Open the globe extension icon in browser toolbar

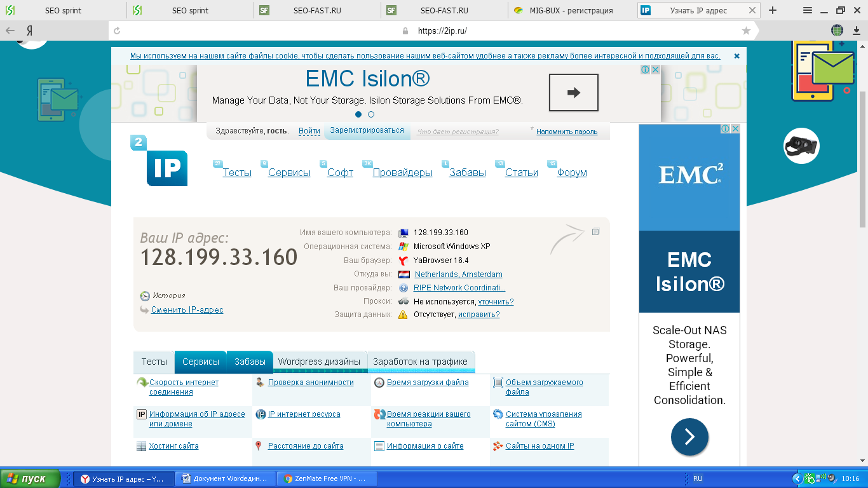click(837, 30)
